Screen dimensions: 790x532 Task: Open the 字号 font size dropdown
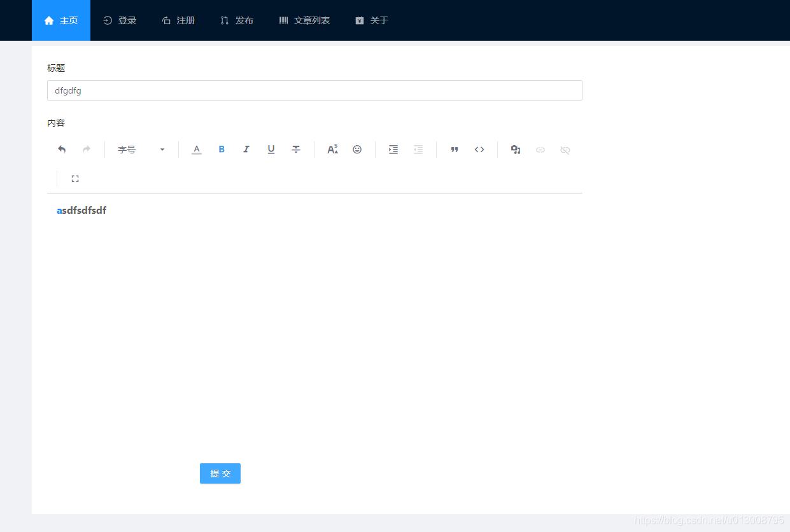[141, 150]
